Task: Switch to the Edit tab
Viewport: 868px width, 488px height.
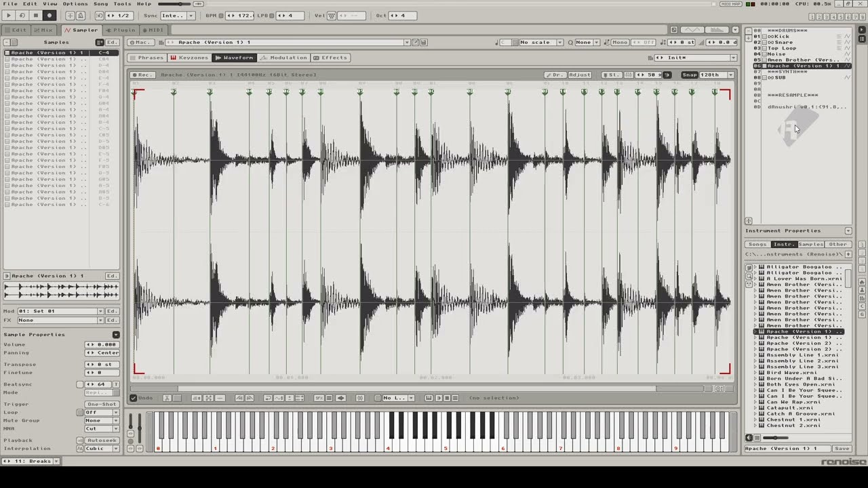Action: click(x=16, y=30)
